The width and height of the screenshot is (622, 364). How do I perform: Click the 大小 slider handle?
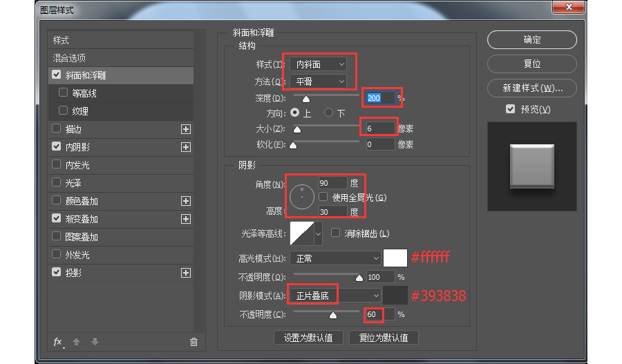coord(296,130)
